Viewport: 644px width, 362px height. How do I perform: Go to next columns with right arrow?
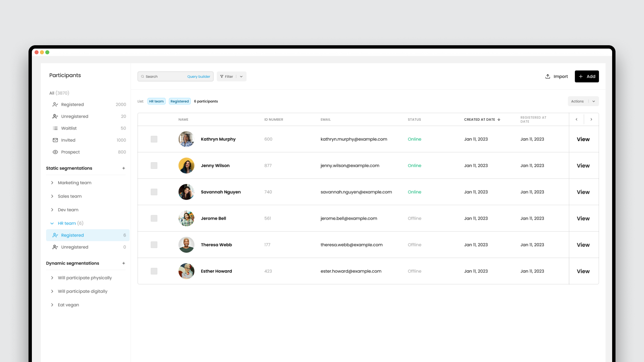[591, 119]
